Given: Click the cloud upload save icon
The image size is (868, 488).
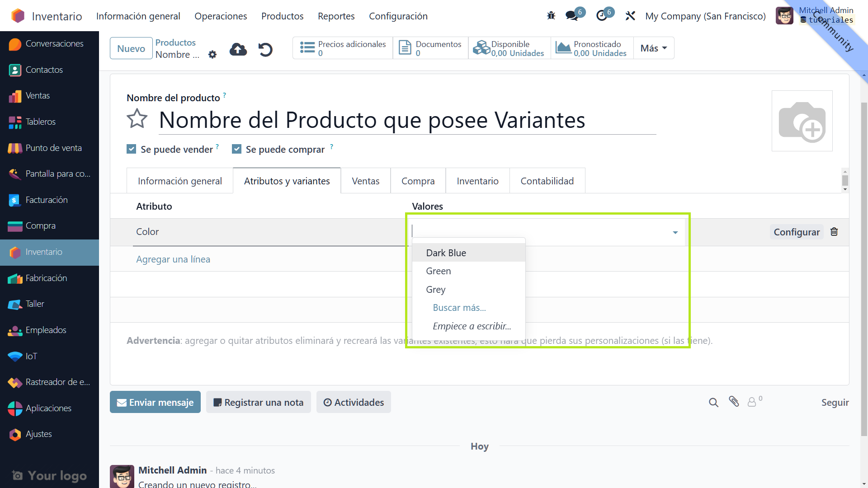Looking at the screenshot, I should coord(238,49).
